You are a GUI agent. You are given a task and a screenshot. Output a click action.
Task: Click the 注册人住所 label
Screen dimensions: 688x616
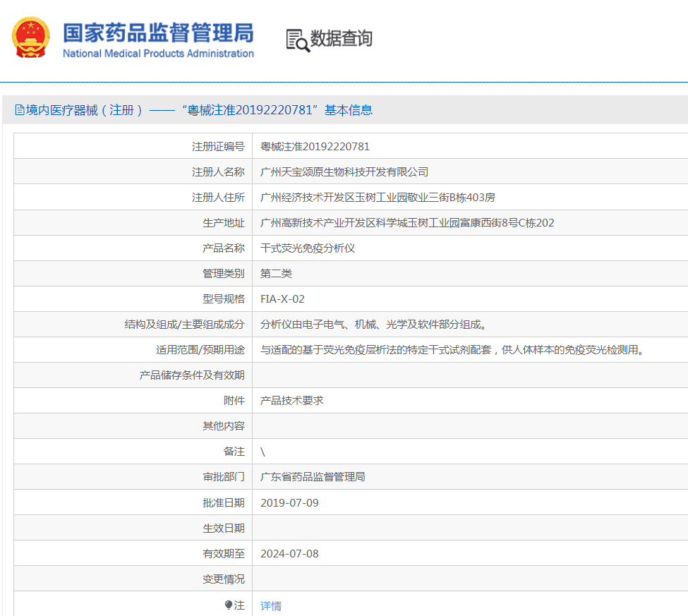point(218,198)
